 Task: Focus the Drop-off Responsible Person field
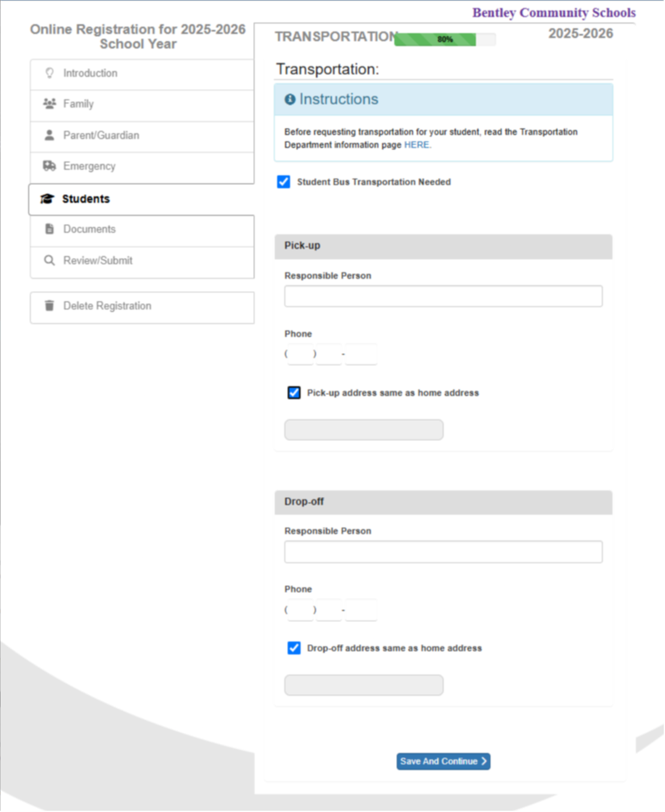(444, 552)
